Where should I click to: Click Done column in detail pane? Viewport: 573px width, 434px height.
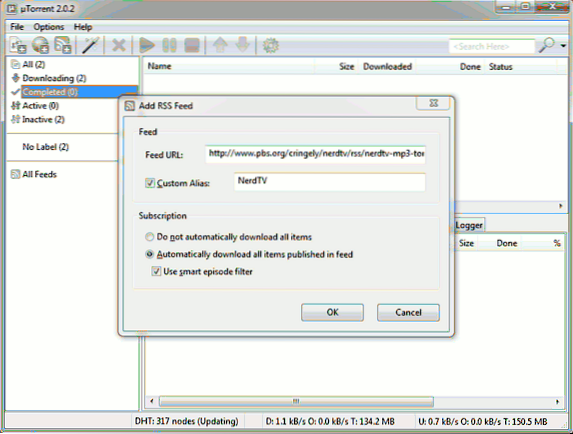[x=500, y=243]
